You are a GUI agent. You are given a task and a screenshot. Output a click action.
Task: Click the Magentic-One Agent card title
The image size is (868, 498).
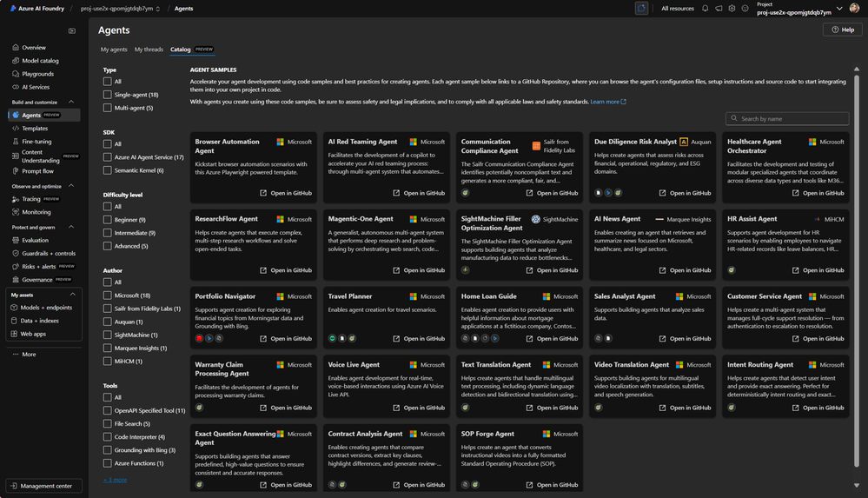[x=361, y=219]
